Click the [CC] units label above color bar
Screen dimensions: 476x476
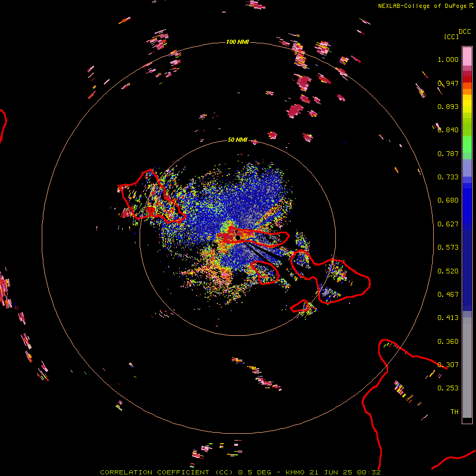(x=451, y=36)
